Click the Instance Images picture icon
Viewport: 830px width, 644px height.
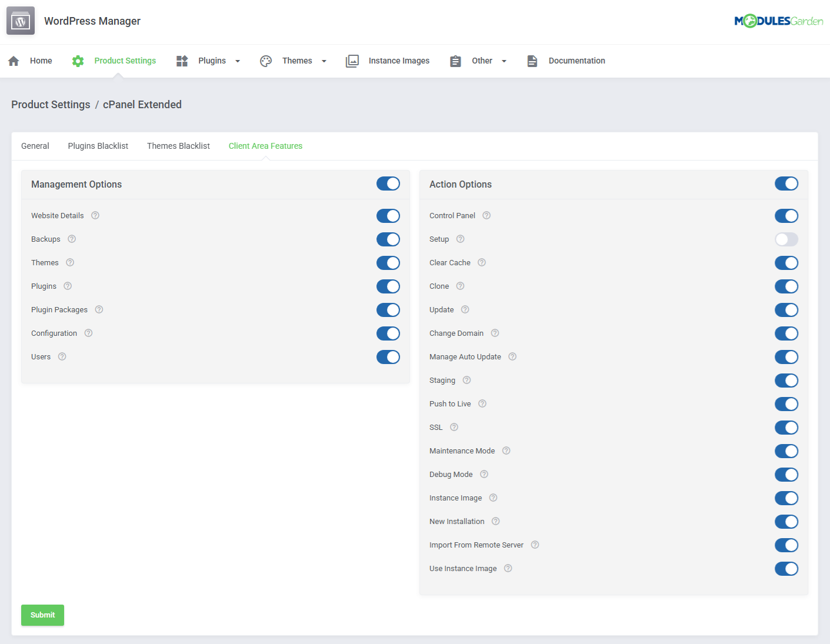pos(352,61)
